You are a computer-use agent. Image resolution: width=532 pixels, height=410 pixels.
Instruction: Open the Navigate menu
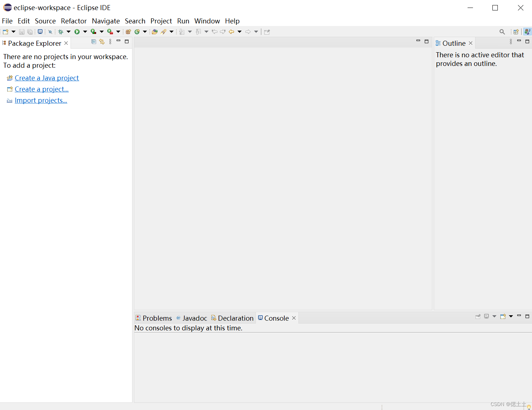(106, 21)
